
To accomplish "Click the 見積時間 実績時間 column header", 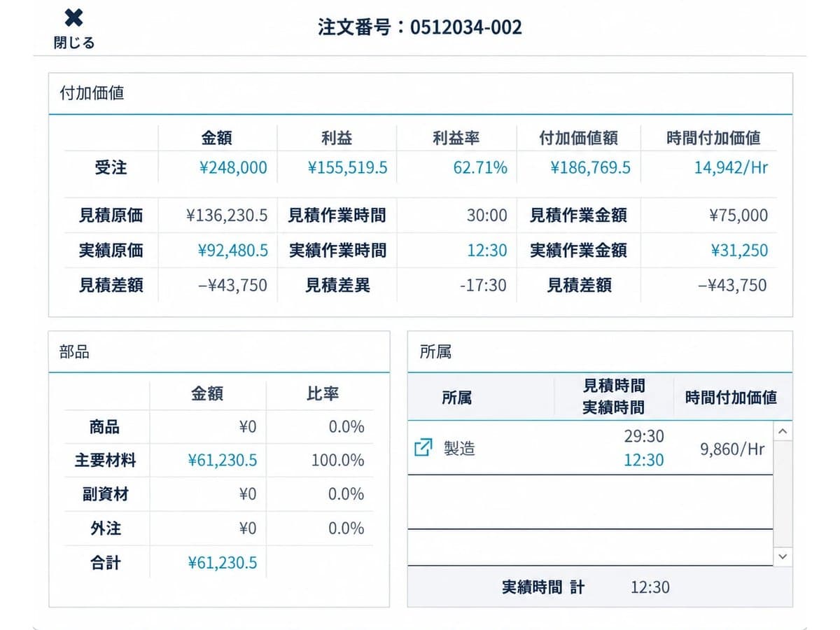I will 613,396.
